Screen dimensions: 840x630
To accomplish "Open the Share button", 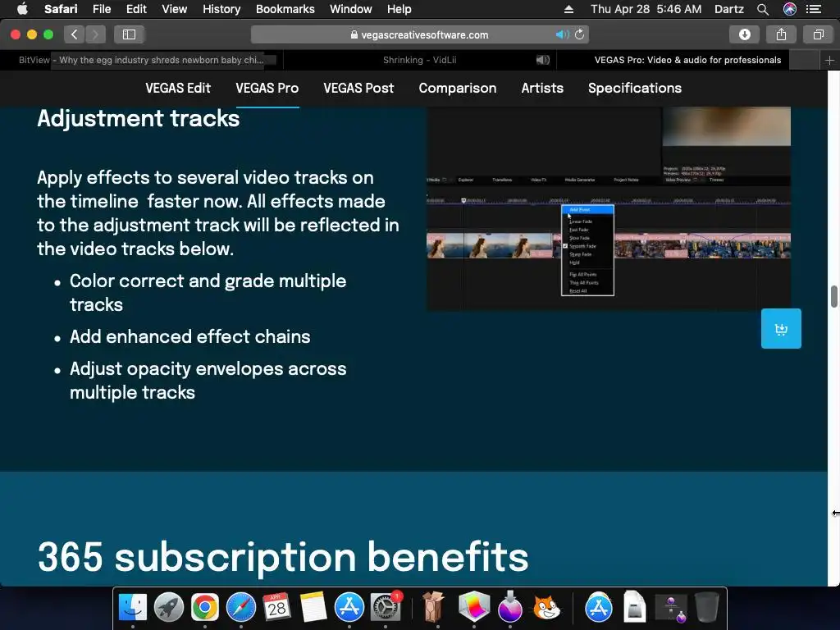I will pos(781,34).
